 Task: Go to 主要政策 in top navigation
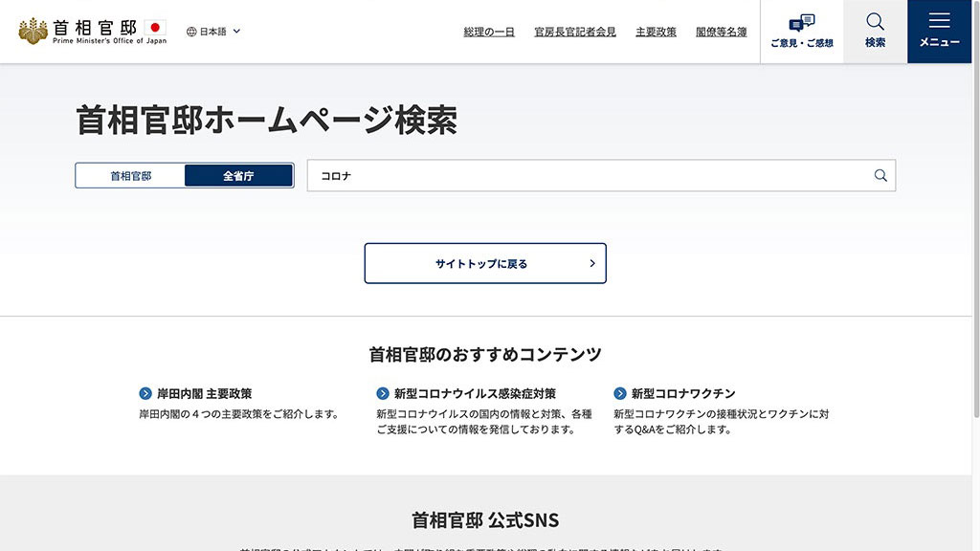(656, 32)
